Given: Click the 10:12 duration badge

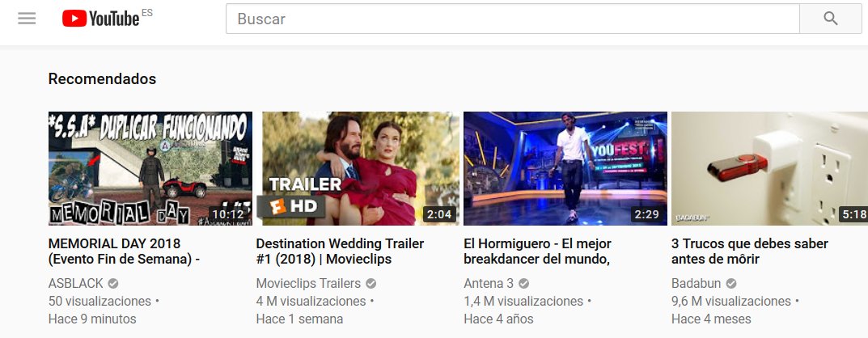Looking at the screenshot, I should click(228, 214).
